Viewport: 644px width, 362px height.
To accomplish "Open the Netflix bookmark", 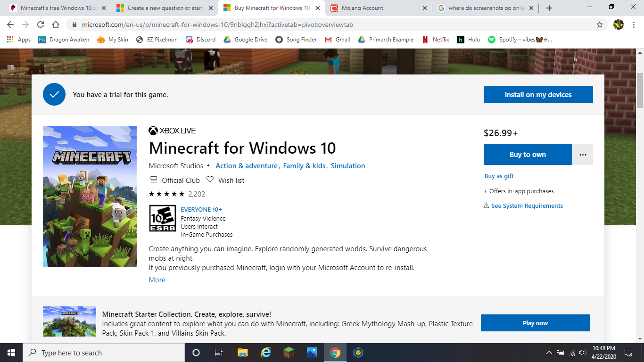I will (436, 40).
